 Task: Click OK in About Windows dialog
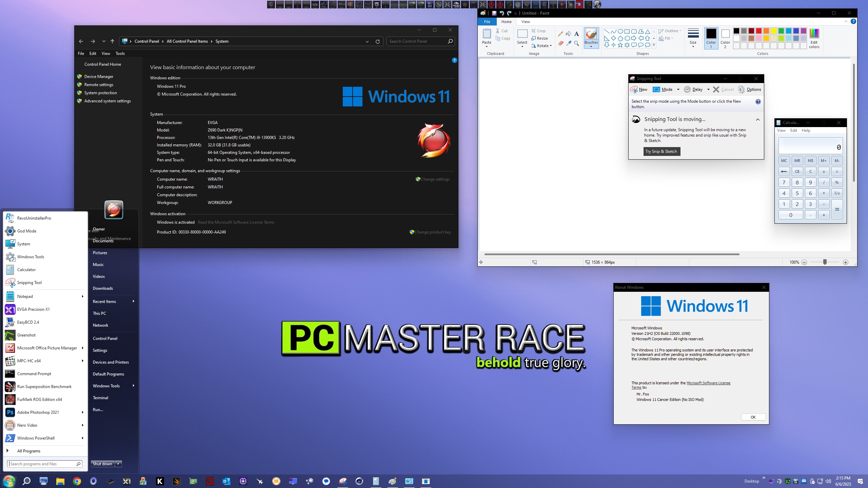coord(753,417)
